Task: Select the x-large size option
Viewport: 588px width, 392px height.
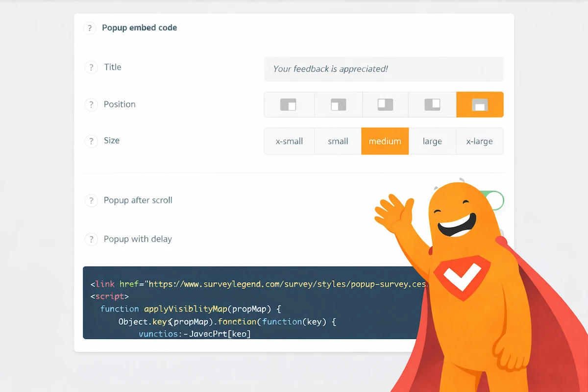Action: 479,141
